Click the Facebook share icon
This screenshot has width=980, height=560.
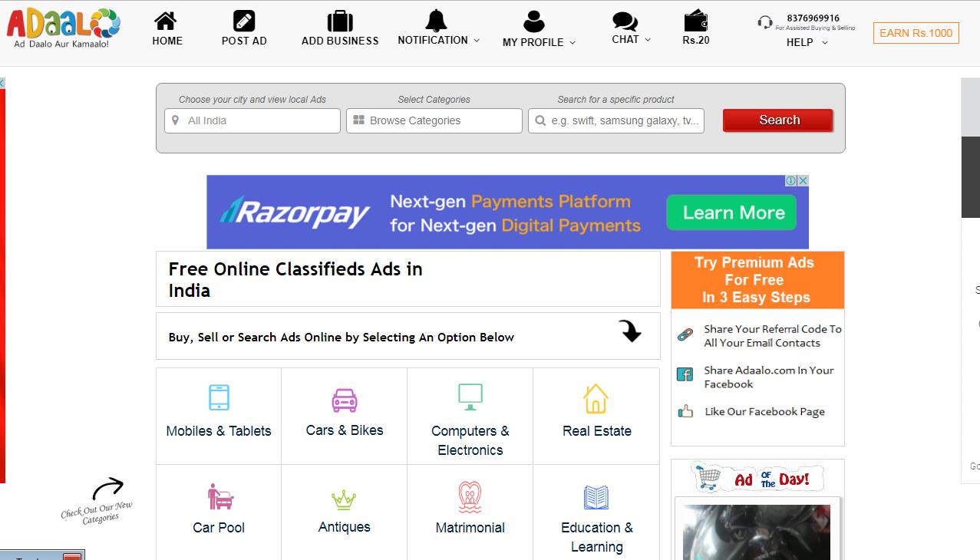(x=685, y=374)
